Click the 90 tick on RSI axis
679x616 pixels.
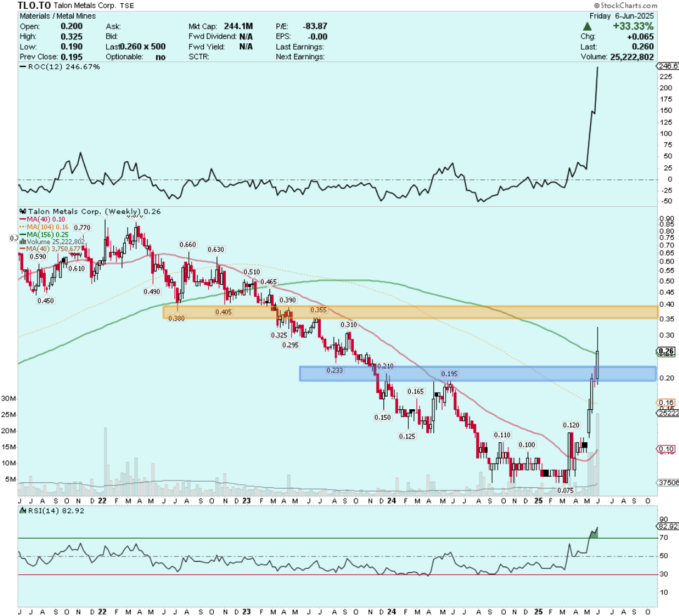coord(663,519)
